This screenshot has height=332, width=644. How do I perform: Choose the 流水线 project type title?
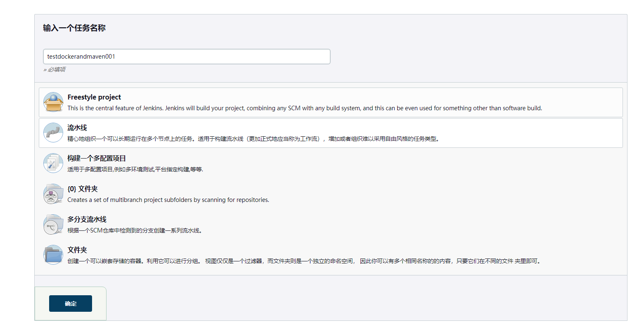pyautogui.click(x=77, y=128)
